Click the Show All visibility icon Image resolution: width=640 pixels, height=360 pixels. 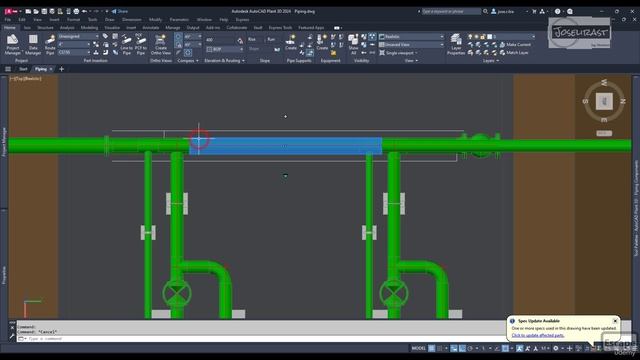coord(353,44)
